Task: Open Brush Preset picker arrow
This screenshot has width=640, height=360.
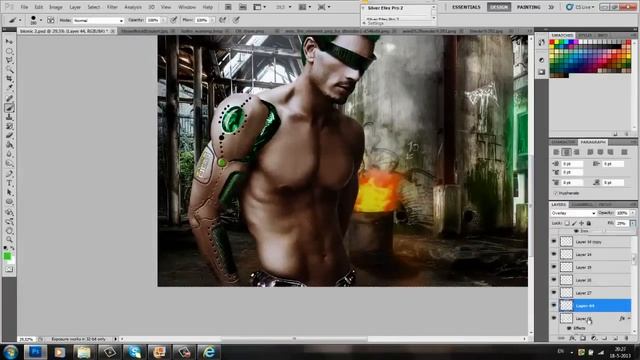Action: [40, 20]
